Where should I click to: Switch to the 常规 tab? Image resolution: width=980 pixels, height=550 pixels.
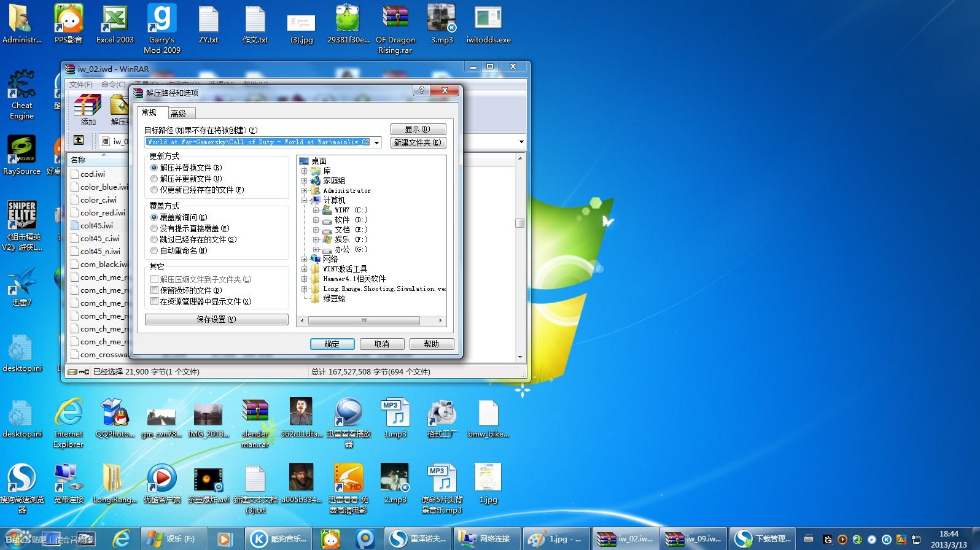[149, 112]
